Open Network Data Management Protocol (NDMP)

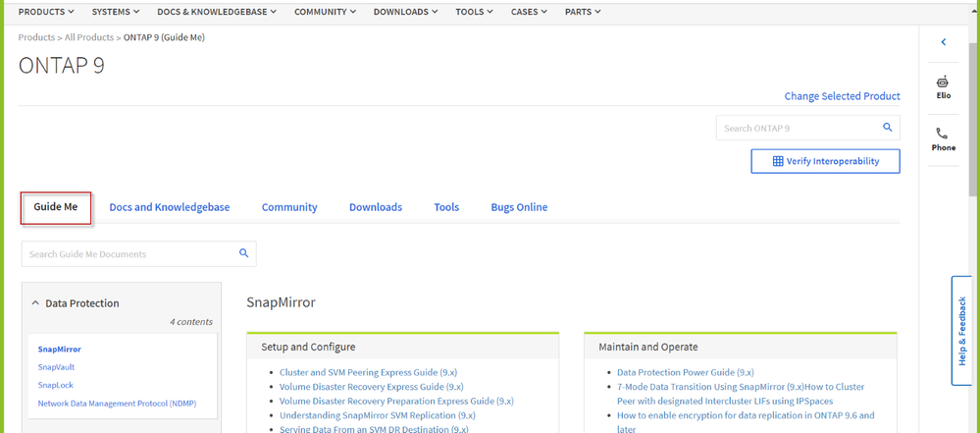tap(117, 404)
